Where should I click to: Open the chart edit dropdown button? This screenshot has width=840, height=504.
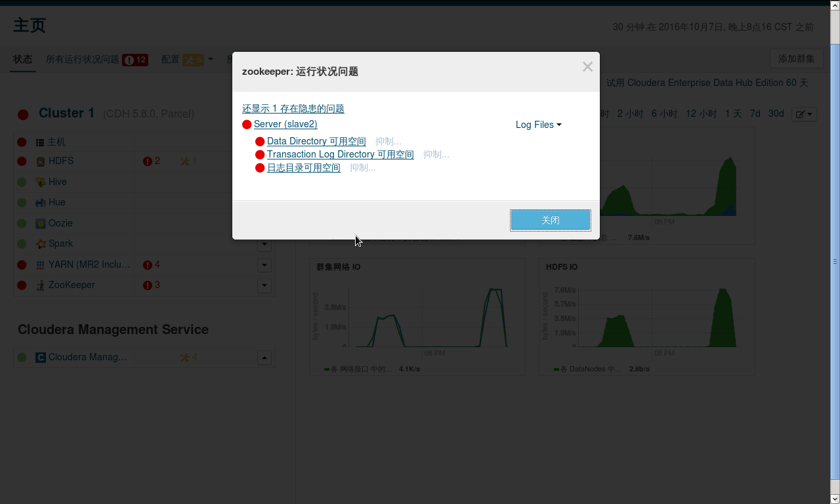point(804,114)
